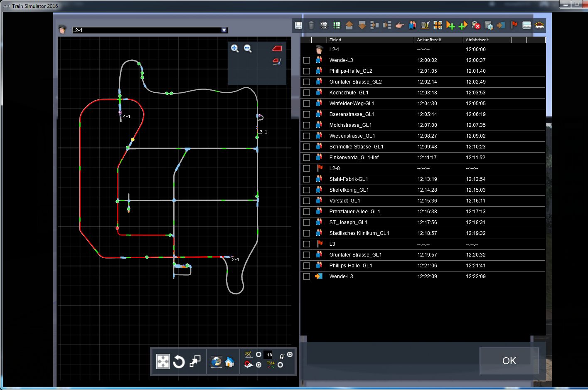Zoom in on the track map
The width and height of the screenshot is (588, 390).
[x=235, y=49]
